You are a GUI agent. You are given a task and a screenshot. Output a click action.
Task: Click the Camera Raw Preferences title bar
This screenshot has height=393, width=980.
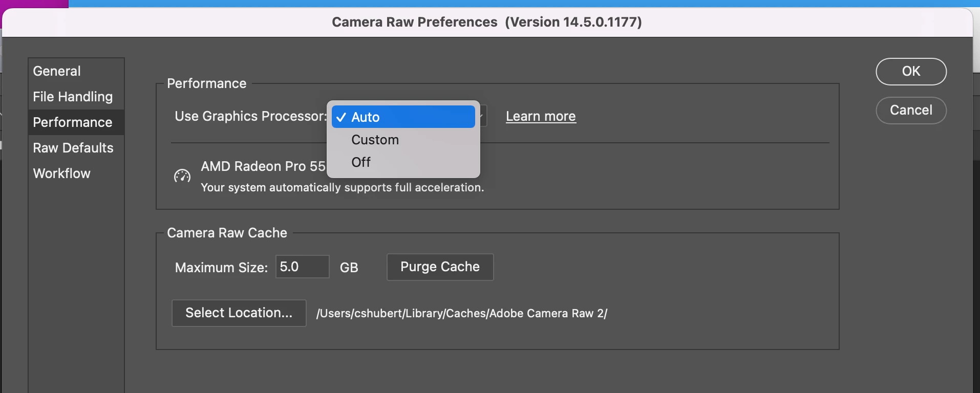click(486, 22)
